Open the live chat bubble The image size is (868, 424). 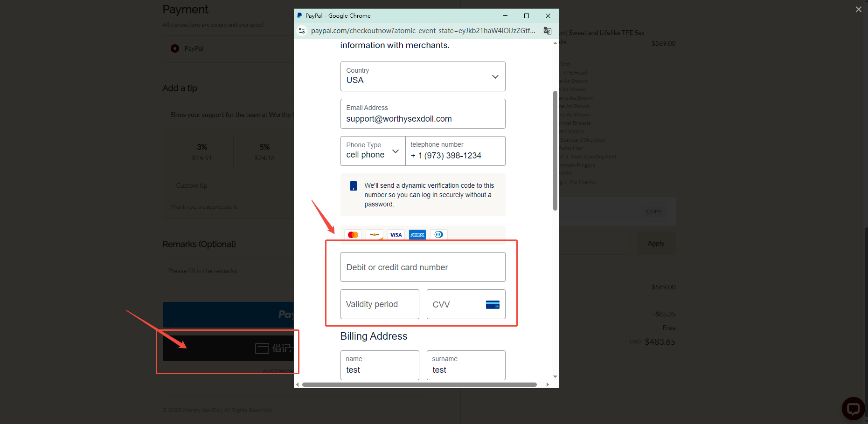[x=853, y=409]
